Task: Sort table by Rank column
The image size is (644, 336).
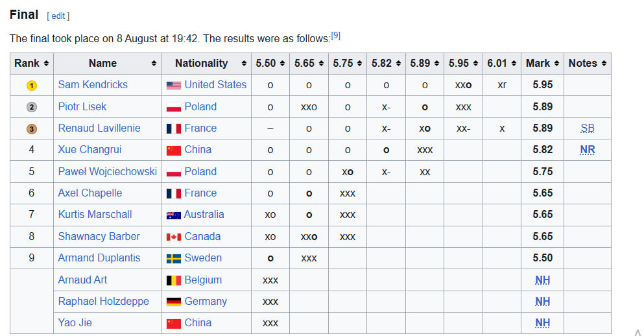Action: point(32,64)
